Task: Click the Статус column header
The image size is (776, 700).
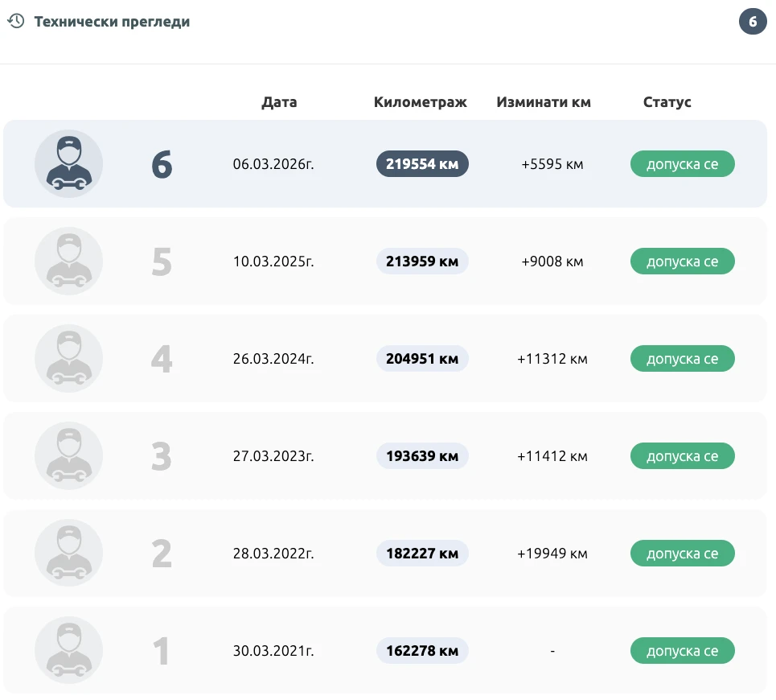Action: tap(667, 102)
